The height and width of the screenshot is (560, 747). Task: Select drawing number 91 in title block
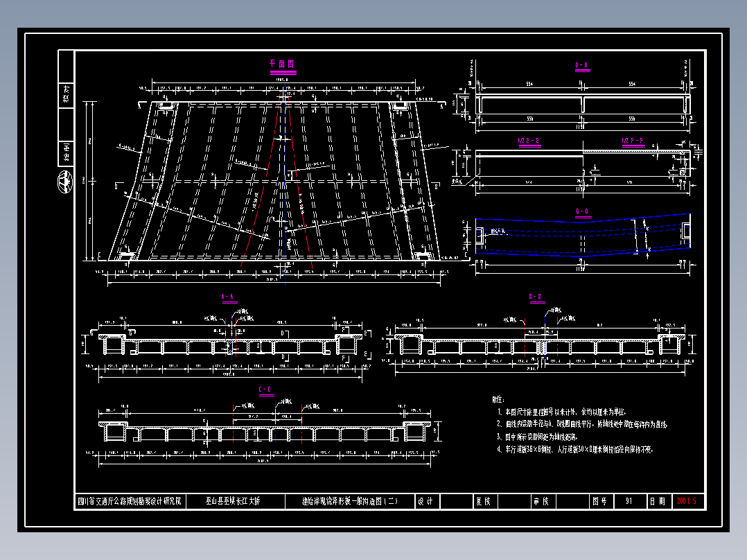coord(629,501)
